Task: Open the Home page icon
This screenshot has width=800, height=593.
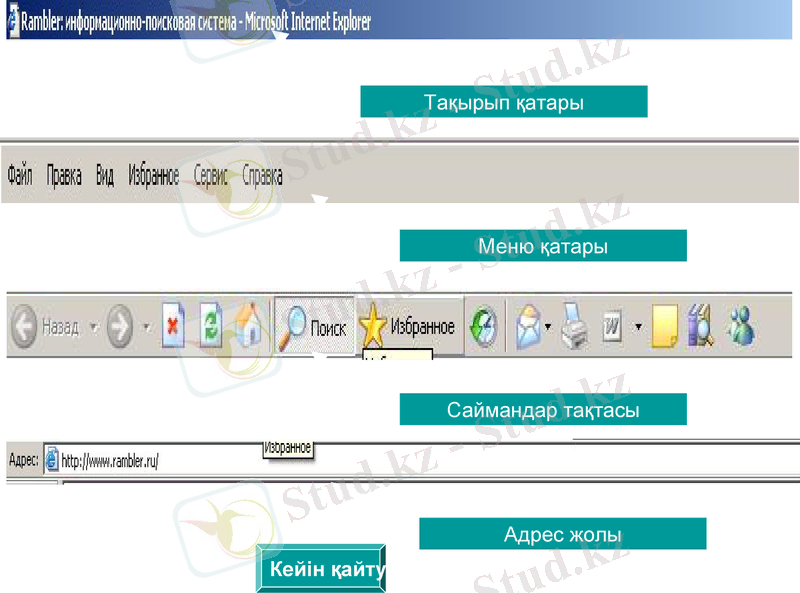Action: [x=247, y=326]
